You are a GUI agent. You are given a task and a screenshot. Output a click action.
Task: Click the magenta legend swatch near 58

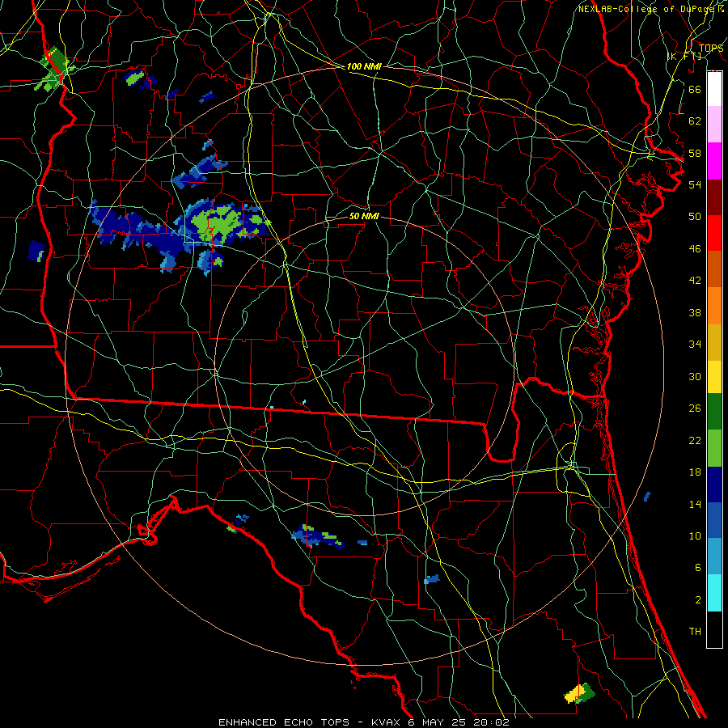(714, 161)
